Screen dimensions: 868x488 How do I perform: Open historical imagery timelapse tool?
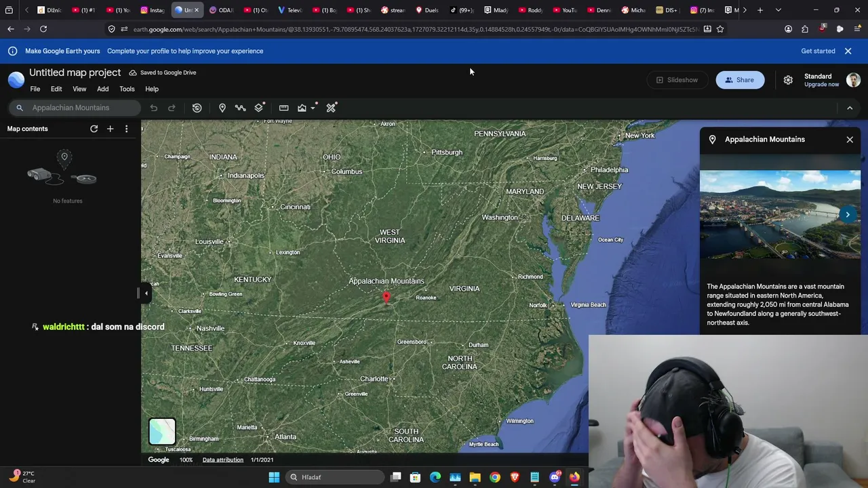(197, 108)
